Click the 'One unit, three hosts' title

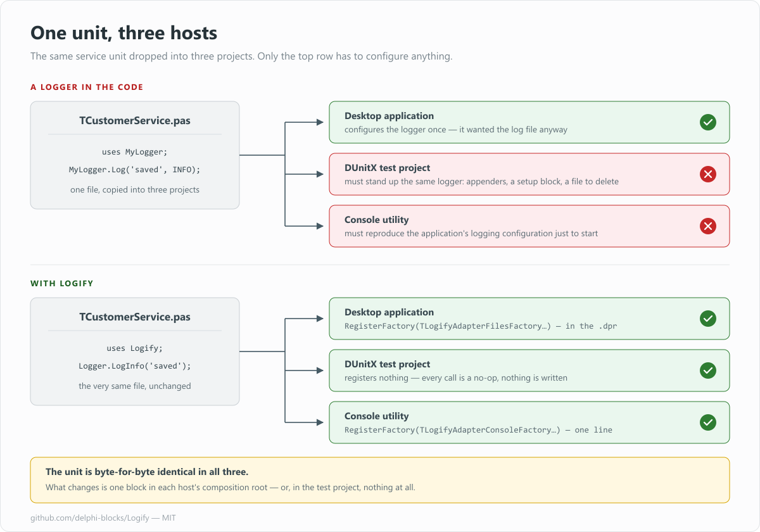tap(124, 33)
